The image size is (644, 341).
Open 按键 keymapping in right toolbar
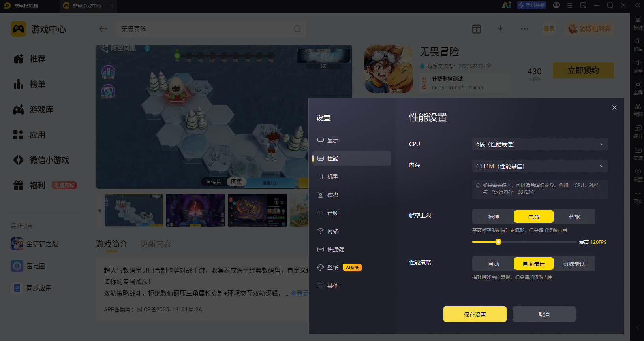[638, 23]
